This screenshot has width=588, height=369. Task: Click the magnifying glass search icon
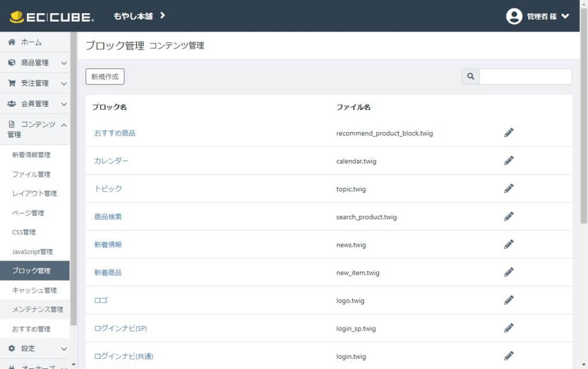[x=471, y=77]
